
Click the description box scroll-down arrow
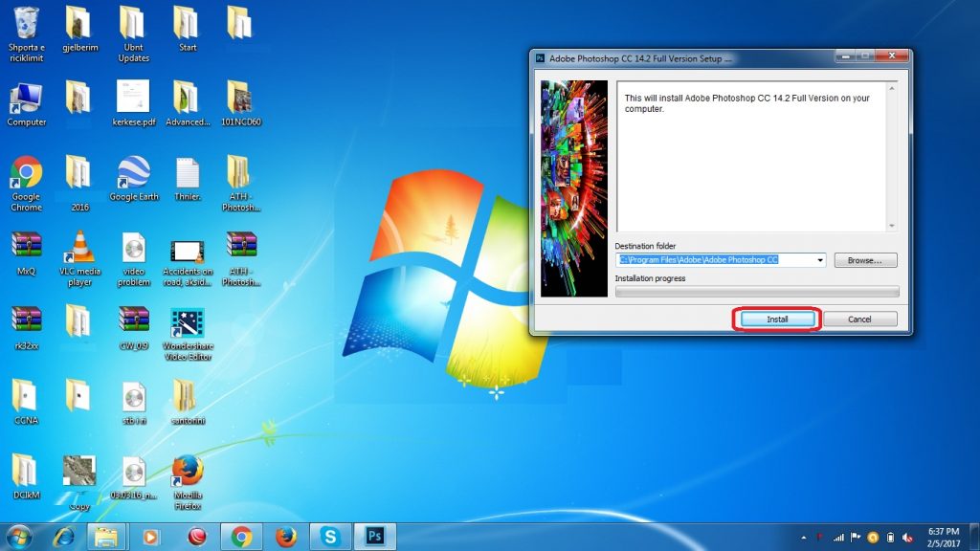[892, 226]
